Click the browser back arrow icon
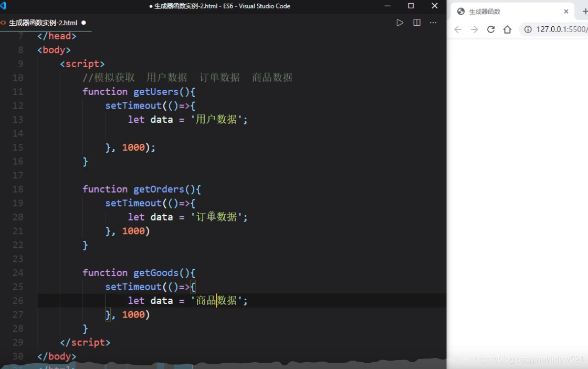The width and height of the screenshot is (588, 369). point(457,29)
